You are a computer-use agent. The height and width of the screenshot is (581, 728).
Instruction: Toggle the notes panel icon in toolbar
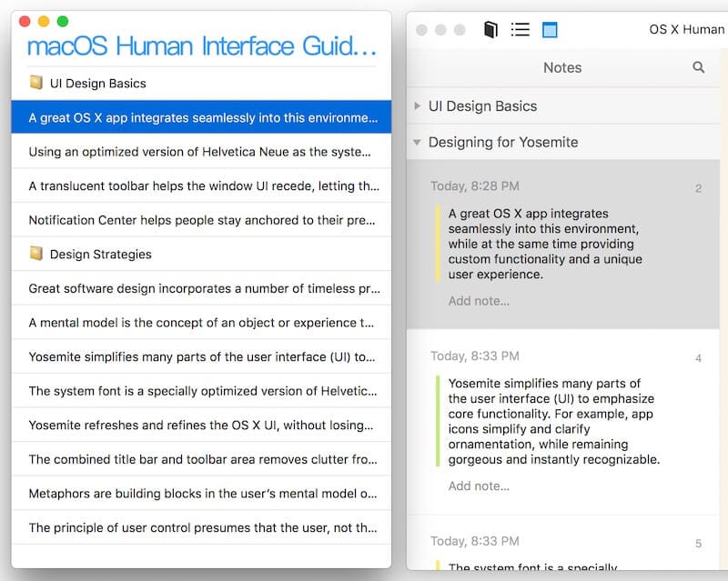550,30
